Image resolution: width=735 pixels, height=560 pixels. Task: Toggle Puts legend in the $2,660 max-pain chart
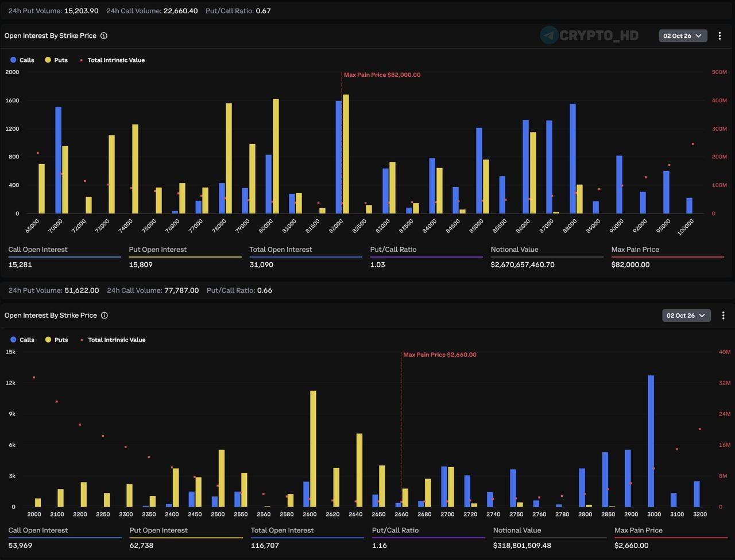(x=57, y=340)
